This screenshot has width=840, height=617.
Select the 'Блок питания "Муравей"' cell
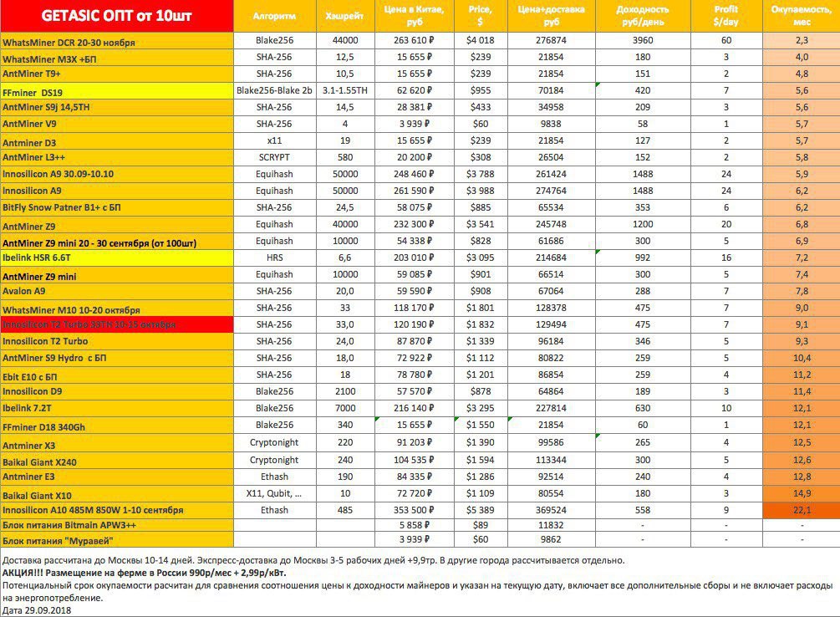[x=117, y=540]
